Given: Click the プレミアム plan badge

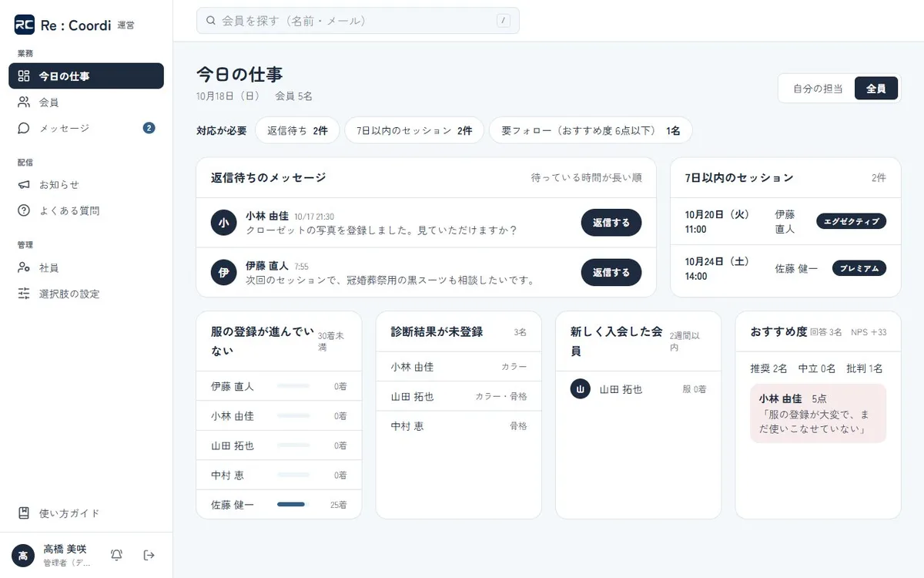Looking at the screenshot, I should 859,268.
